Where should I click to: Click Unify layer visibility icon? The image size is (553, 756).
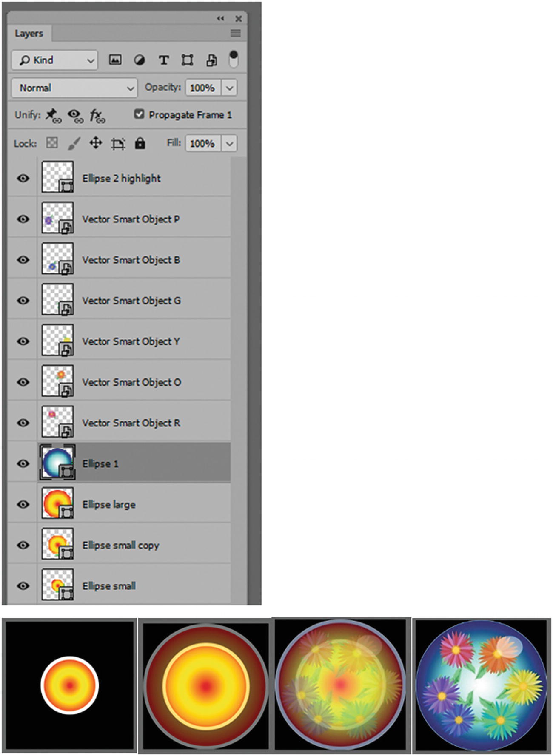tap(75, 116)
